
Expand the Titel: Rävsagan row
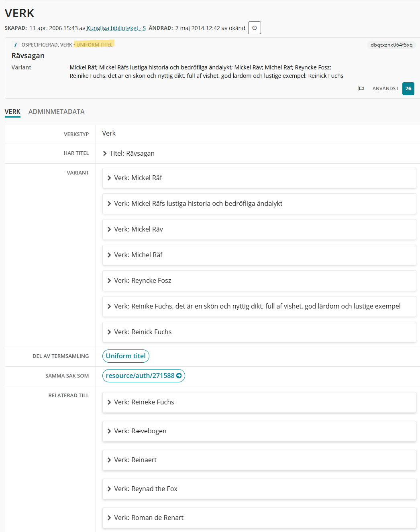click(x=128, y=154)
